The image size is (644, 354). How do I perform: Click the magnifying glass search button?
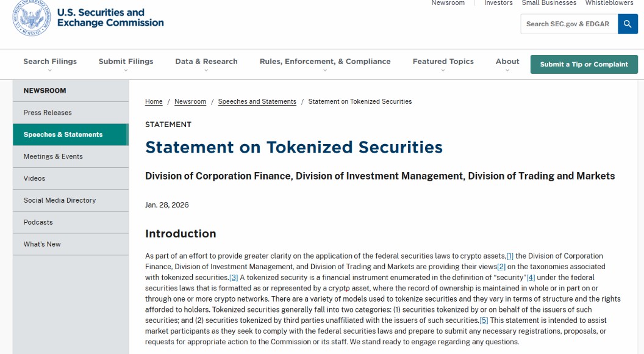pyautogui.click(x=628, y=24)
